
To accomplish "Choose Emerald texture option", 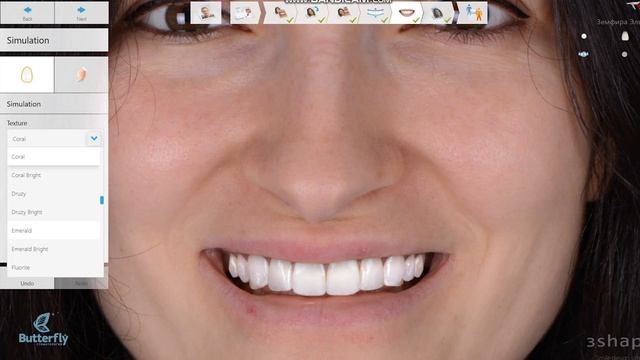I will click(53, 231).
